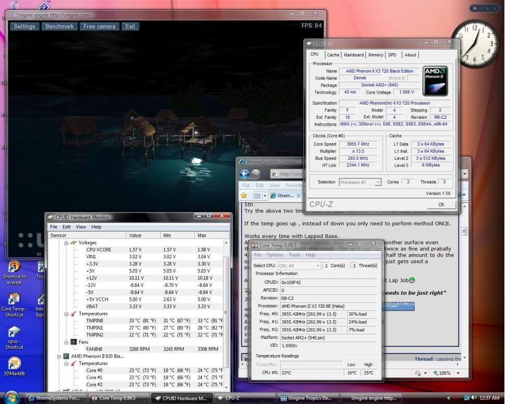The height and width of the screenshot is (404, 532).
Task: Collapse the Voltages tree node in Hardware Monitor
Action: (67, 243)
